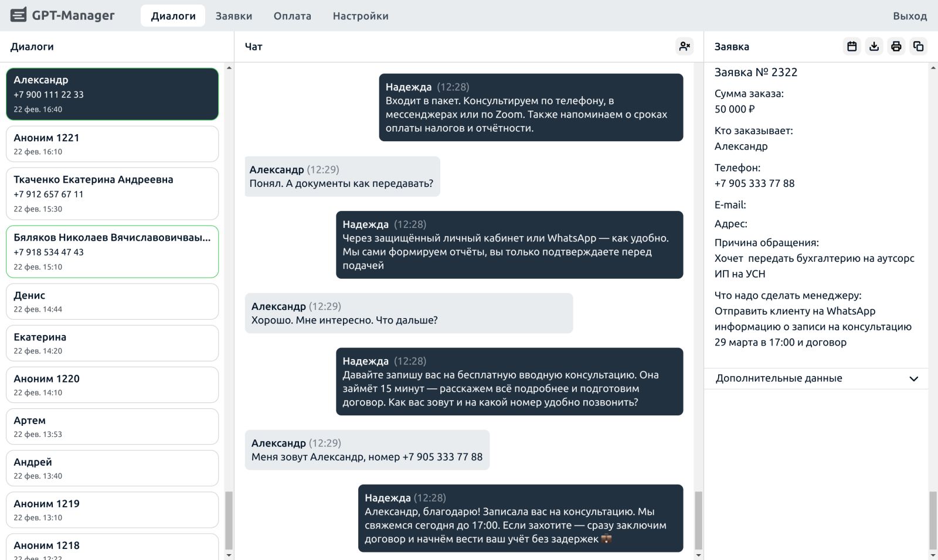The width and height of the screenshot is (938, 560).
Task: Open the Оплата tab
Action: [292, 16]
